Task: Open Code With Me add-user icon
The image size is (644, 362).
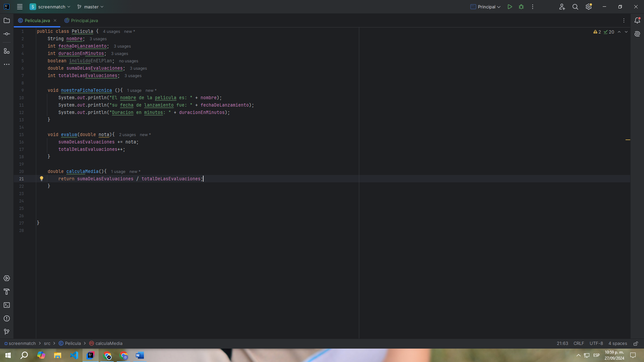Action: click(562, 7)
